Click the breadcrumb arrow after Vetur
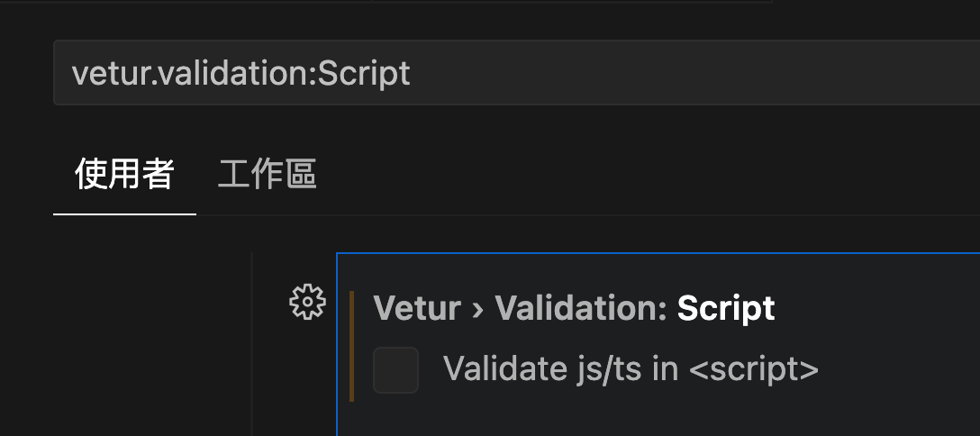 click(477, 309)
